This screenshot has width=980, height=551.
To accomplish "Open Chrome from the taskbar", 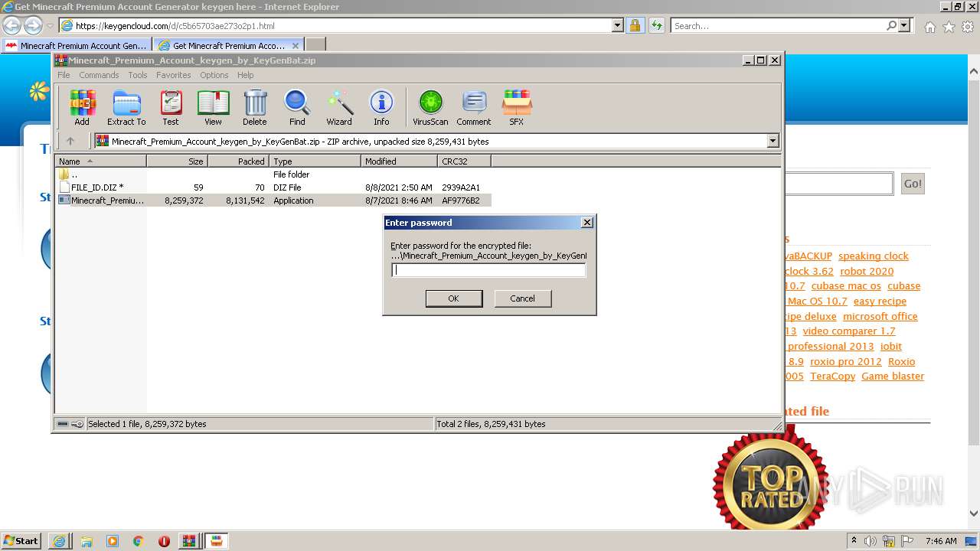I will click(x=139, y=541).
